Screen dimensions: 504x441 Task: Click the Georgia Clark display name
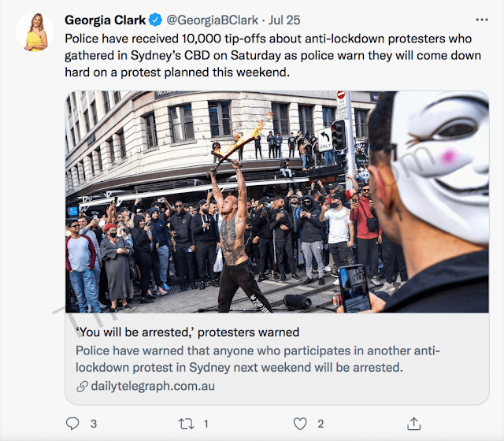[x=104, y=19]
